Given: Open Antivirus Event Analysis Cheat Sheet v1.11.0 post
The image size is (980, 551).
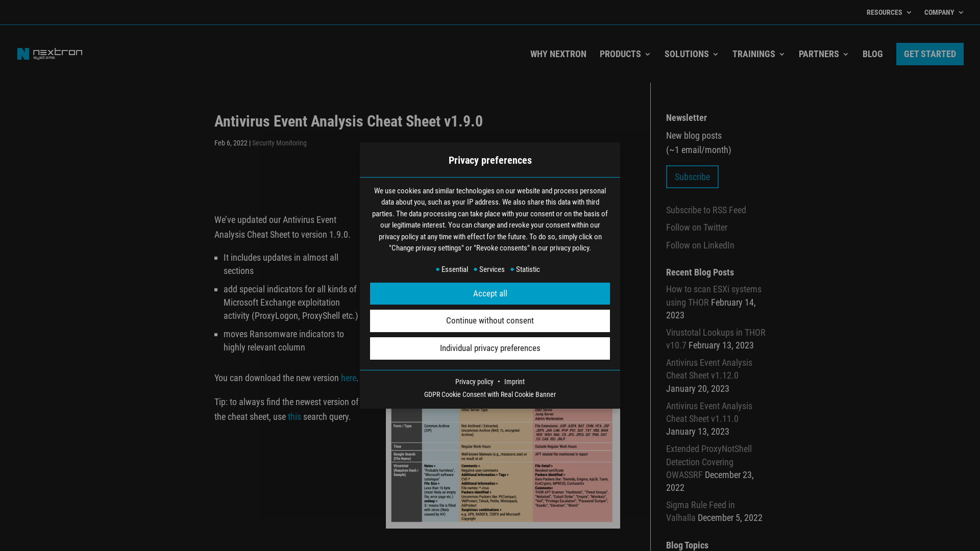Looking at the screenshot, I should point(708,412).
